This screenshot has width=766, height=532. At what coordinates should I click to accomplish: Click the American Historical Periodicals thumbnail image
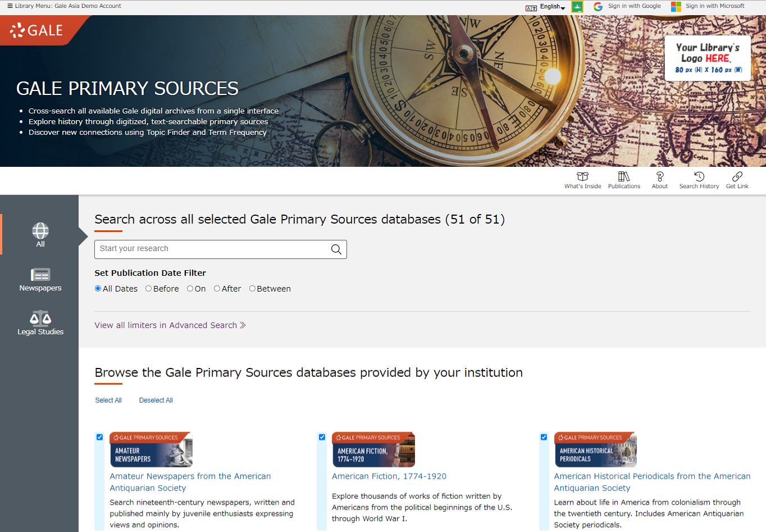[x=595, y=449]
